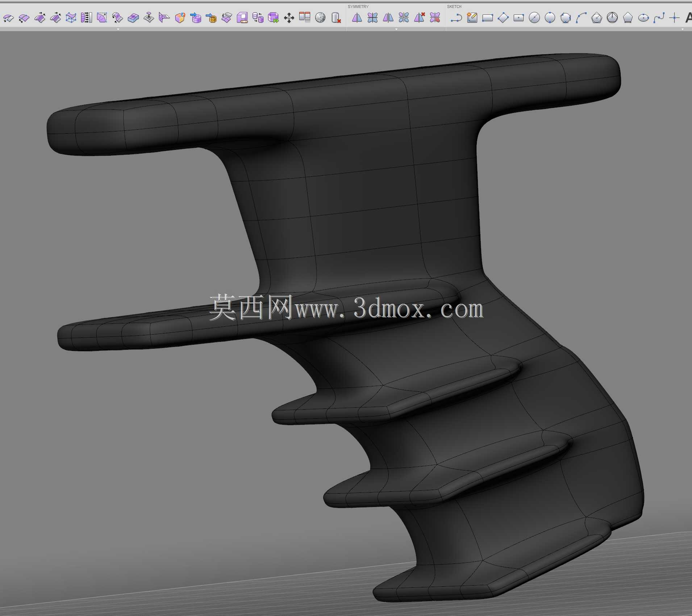Select the 2-point Circle sketch tool
The width and height of the screenshot is (692, 616).
(550, 17)
